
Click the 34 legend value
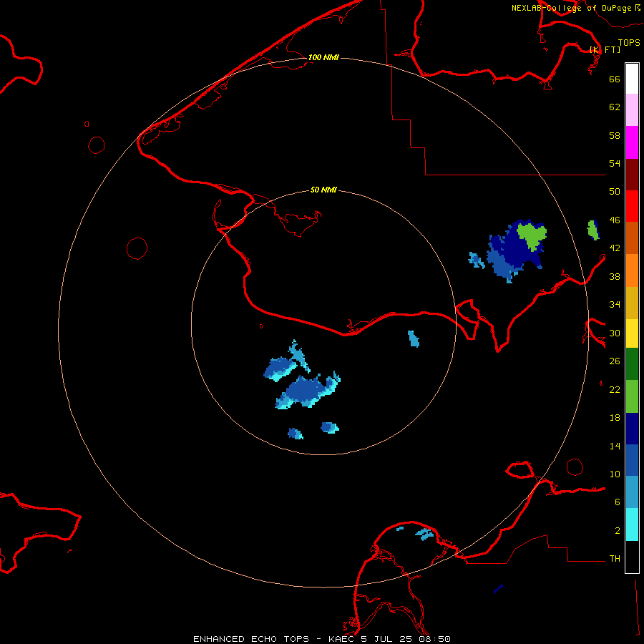point(615,305)
